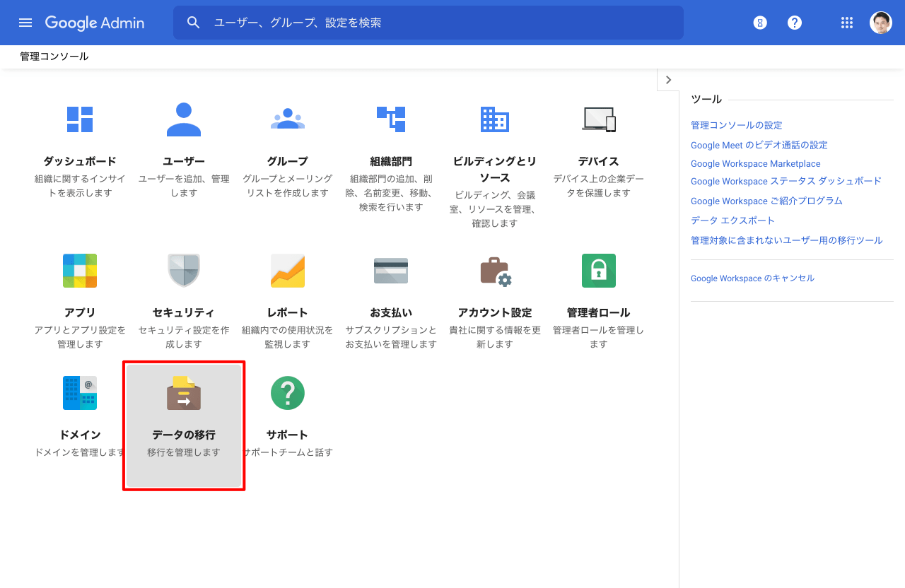Open the hourglass tasks icon
Screen dimensions: 905x588
(760, 23)
